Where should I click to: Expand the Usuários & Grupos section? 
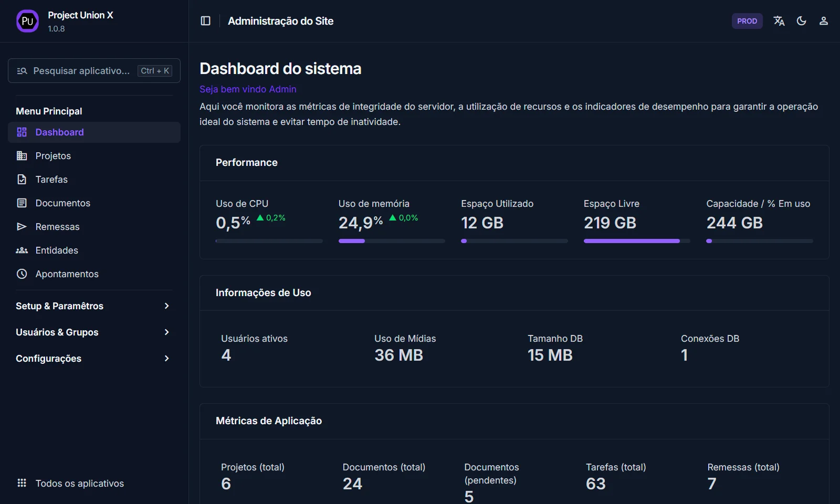pyautogui.click(x=166, y=332)
